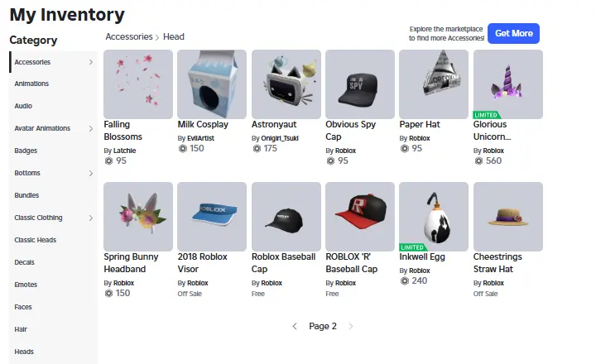Click the Get More button
Image resolution: width=596 pixels, height=364 pixels.
(513, 33)
